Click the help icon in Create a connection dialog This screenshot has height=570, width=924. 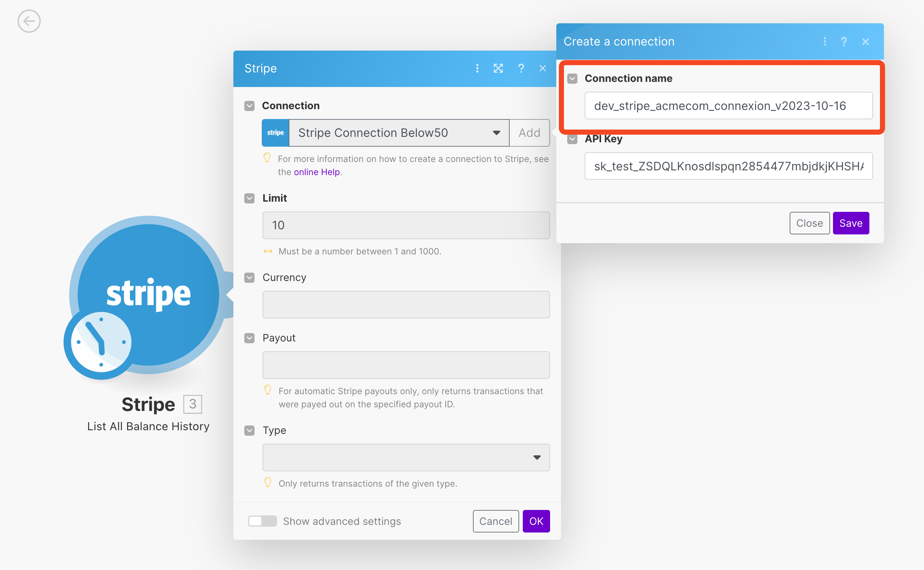tap(845, 41)
